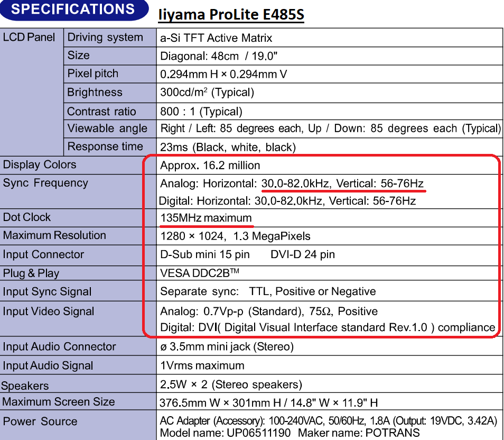Select the "1Vrms maximum" value
The image size is (504, 440).
coord(202,365)
